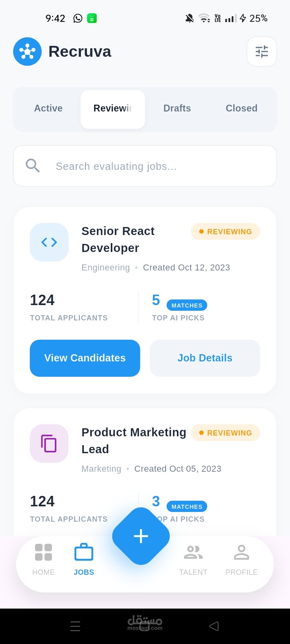Focus the Search evaluating jobs field
The image size is (290, 644).
pyautogui.click(x=145, y=166)
